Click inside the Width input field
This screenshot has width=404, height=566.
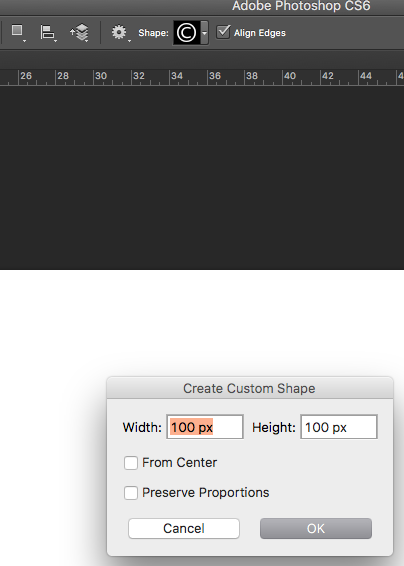pyautogui.click(x=205, y=427)
